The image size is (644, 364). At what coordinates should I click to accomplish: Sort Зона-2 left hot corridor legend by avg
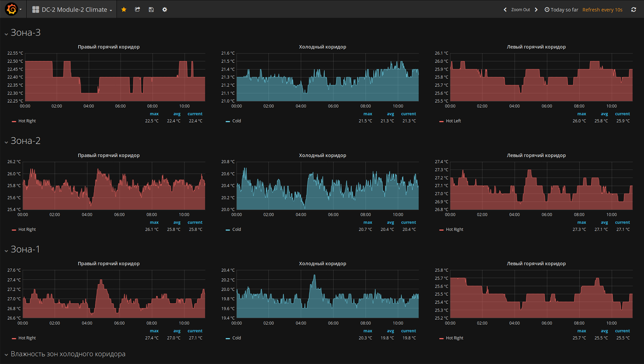604,222
